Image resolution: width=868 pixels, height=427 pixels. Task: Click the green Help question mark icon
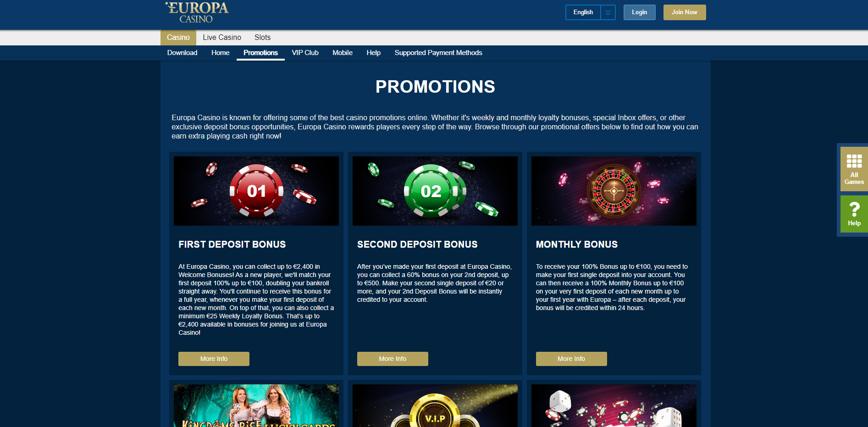854,214
